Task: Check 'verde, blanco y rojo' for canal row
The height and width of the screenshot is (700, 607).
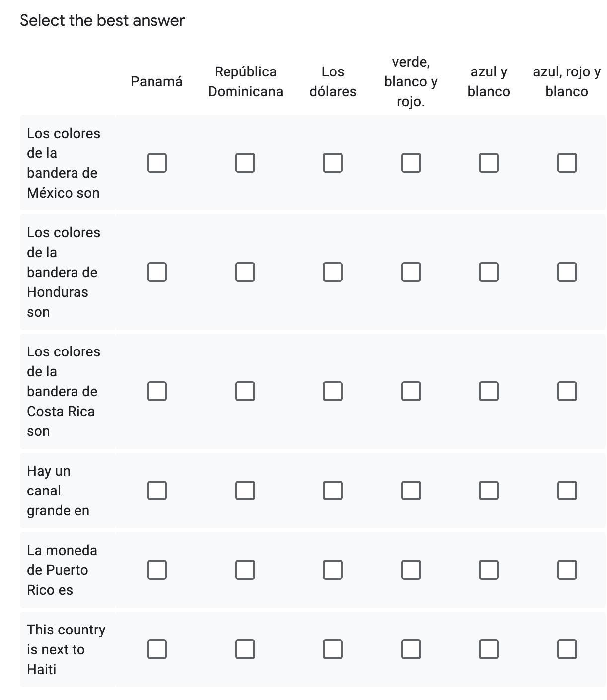Action: [411, 490]
